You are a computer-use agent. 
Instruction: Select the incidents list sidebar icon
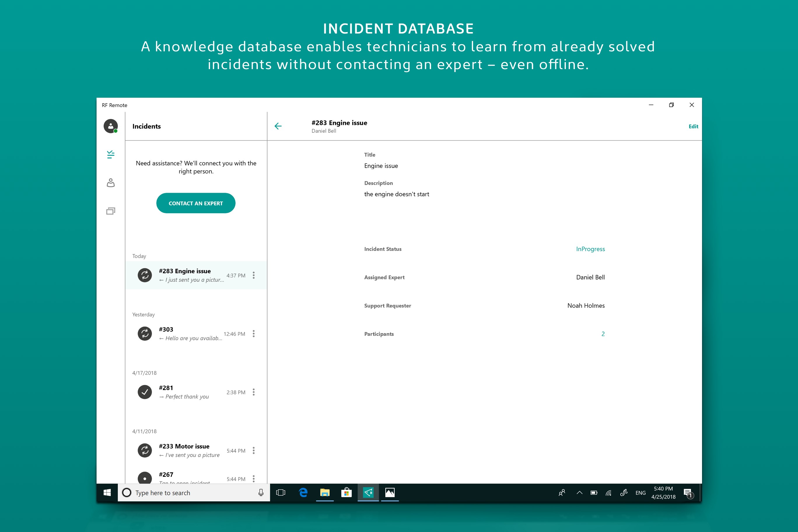(111, 155)
